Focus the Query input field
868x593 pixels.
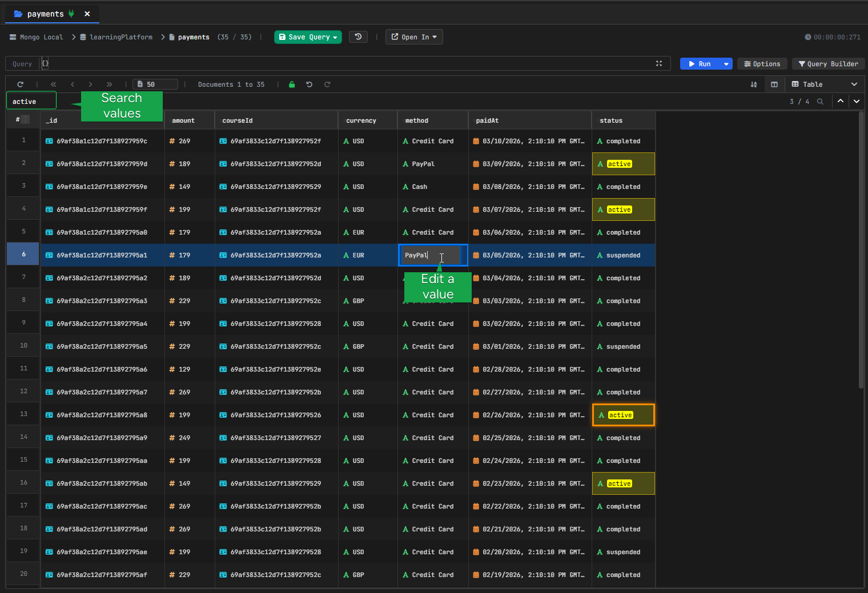point(348,63)
